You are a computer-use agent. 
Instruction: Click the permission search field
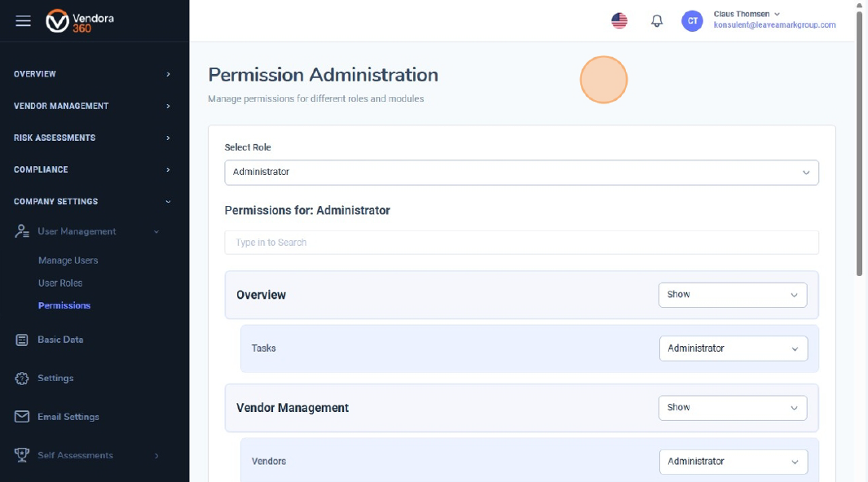click(x=522, y=243)
